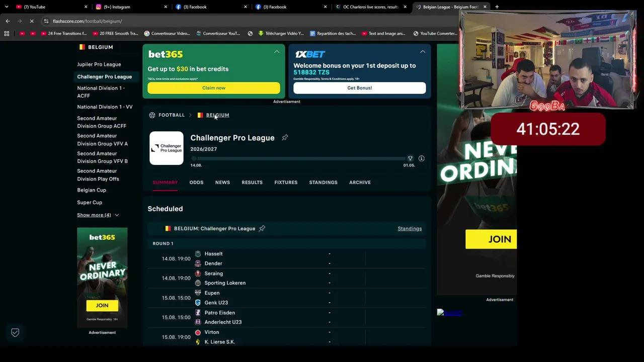Viewport: 644px width, 362px height.
Task: Click FOOTBALL breadcrumb link
Action: 172,115
